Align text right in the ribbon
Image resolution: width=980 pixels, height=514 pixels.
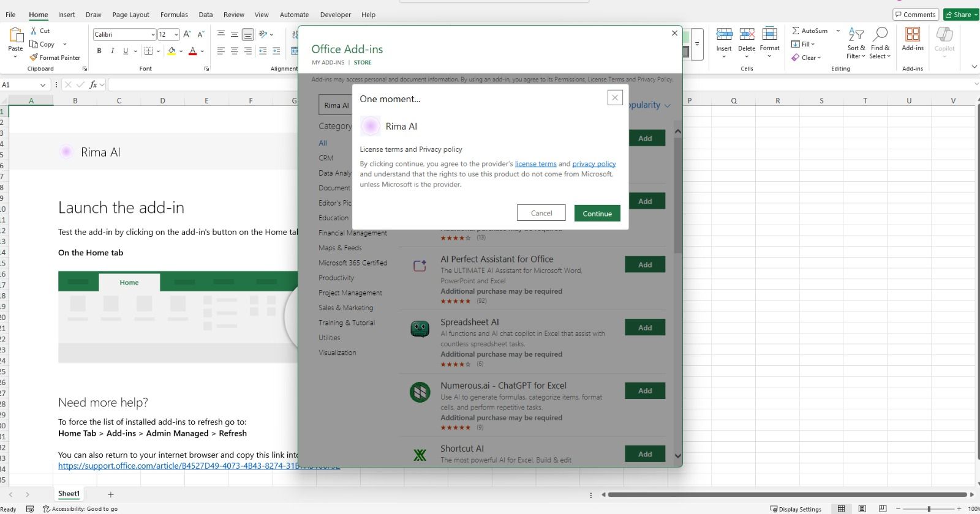point(248,51)
